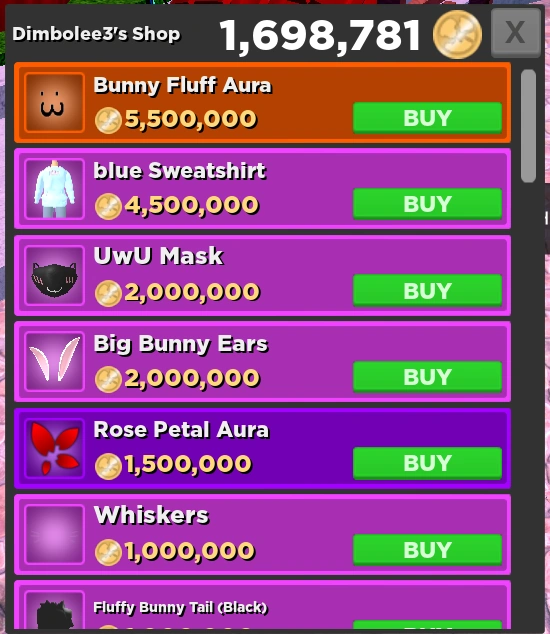
Task: Buy the Rose Petal Aura
Action: coord(427,463)
